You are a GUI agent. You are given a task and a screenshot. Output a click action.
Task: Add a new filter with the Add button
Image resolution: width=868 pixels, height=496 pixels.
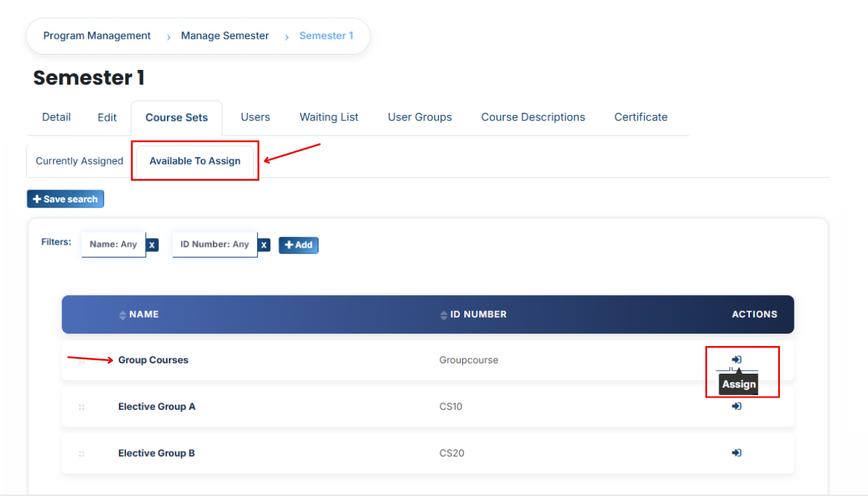[298, 245]
